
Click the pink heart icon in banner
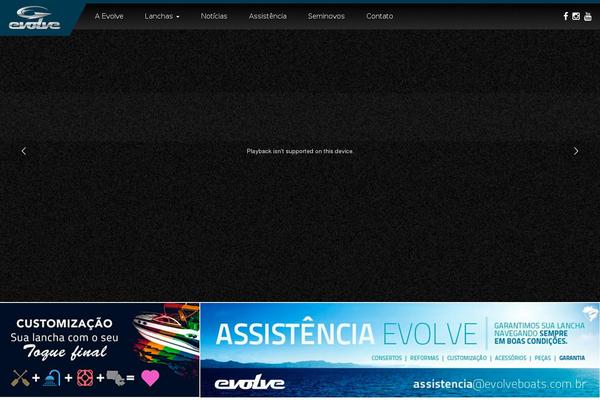(150, 378)
